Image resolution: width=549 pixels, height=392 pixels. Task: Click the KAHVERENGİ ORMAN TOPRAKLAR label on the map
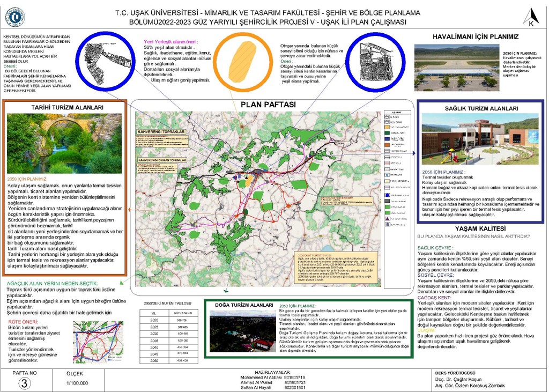(162, 160)
